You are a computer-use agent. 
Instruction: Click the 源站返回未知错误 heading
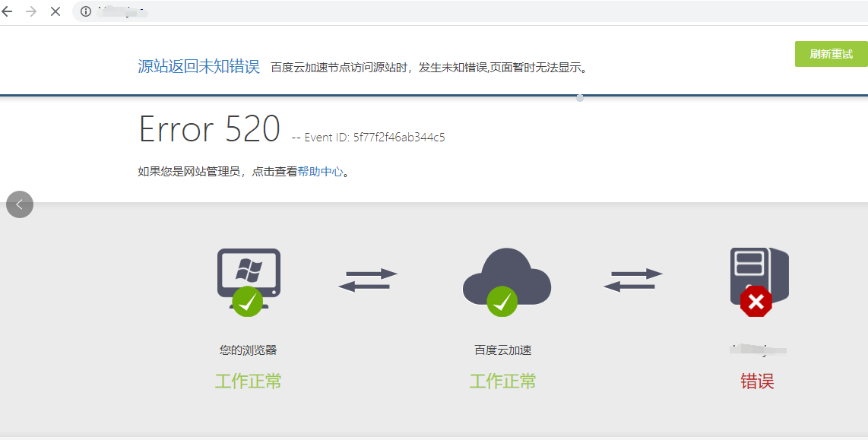pos(198,66)
